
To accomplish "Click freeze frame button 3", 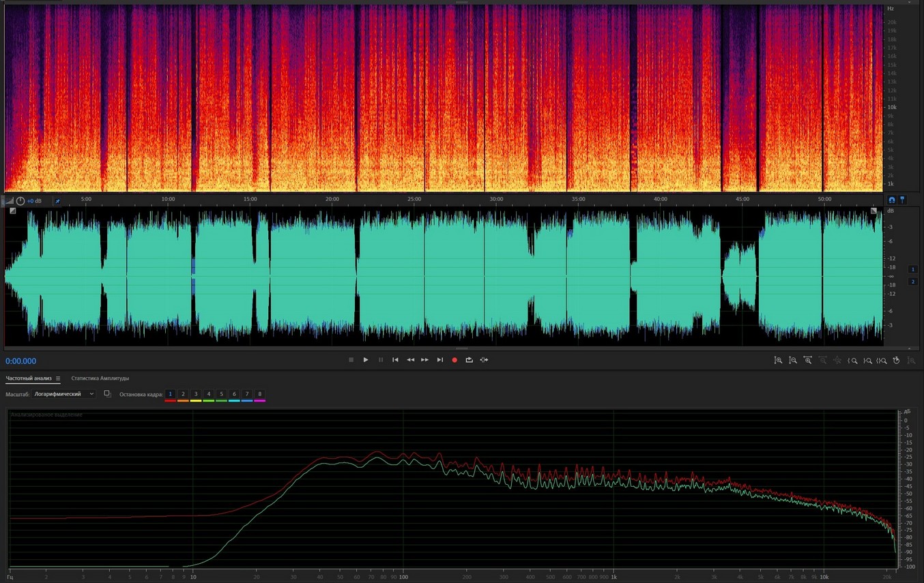I will [x=196, y=394].
